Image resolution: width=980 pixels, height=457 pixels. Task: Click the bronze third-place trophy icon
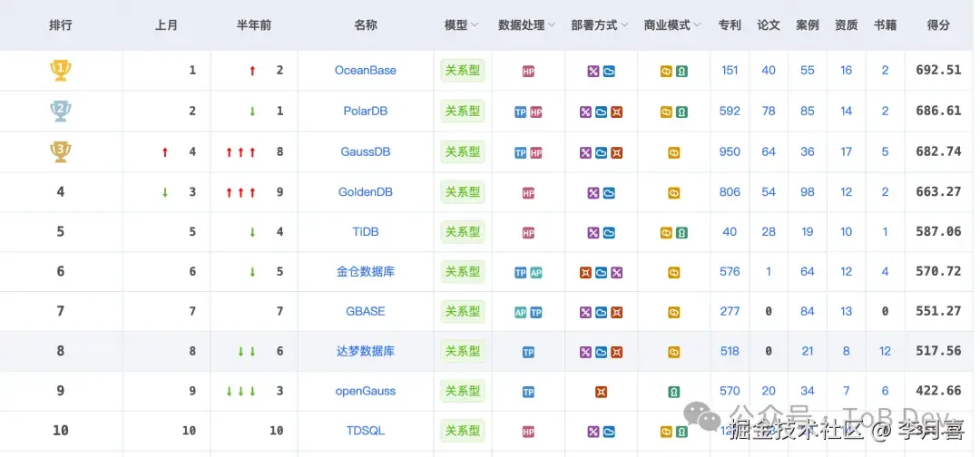(61, 151)
